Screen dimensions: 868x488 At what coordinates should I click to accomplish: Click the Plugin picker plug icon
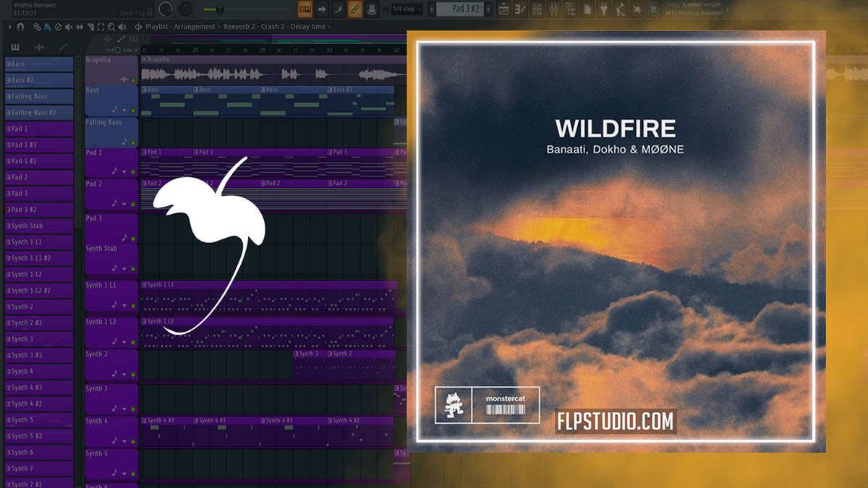click(604, 9)
